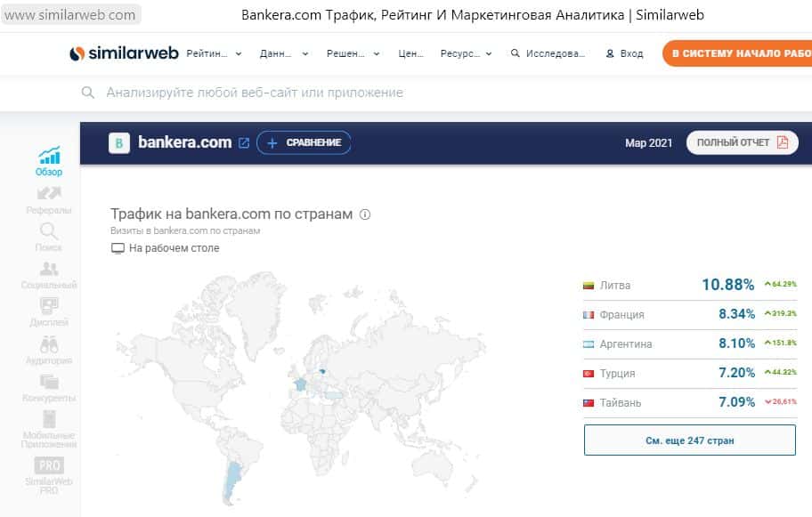Image resolution: width=812 pixels, height=517 pixels.
Task: Click the France flag icon
Action: click(x=589, y=315)
